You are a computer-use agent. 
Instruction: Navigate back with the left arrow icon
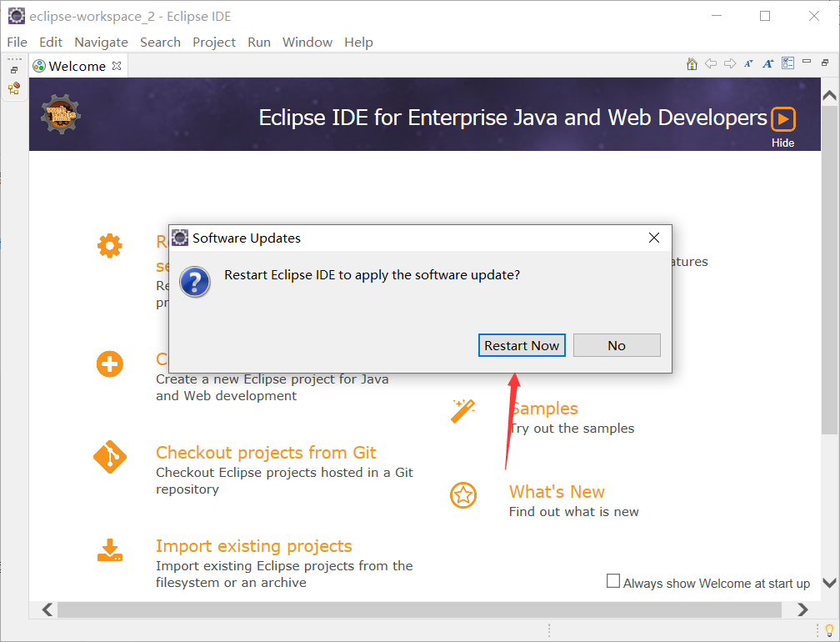pyautogui.click(x=710, y=63)
